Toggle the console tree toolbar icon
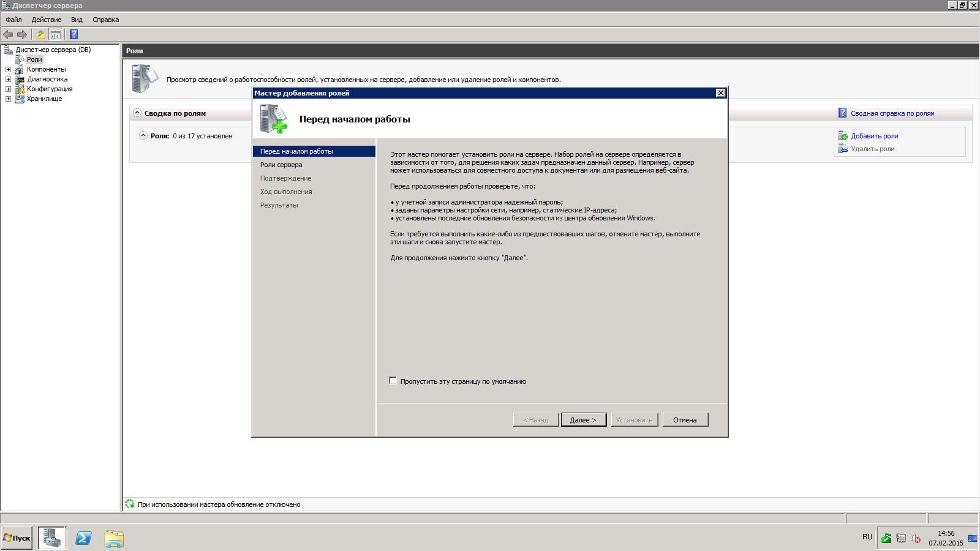The image size is (980, 551). point(56,34)
